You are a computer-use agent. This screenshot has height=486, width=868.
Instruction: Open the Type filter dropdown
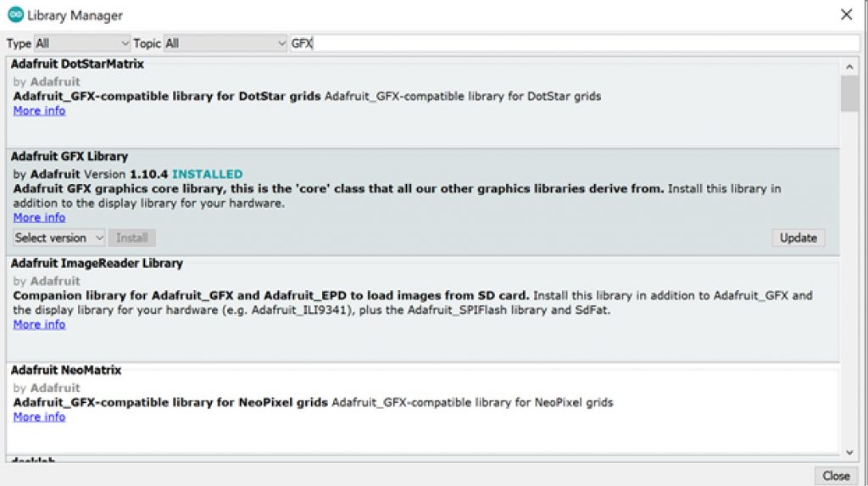click(x=82, y=43)
